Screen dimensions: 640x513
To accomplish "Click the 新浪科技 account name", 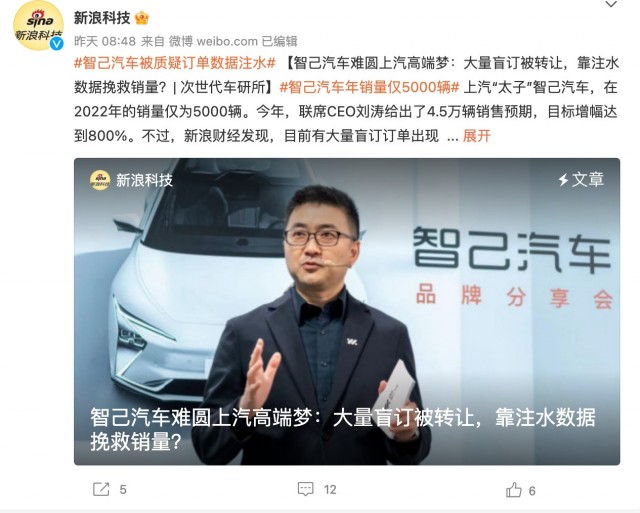I will click(102, 18).
